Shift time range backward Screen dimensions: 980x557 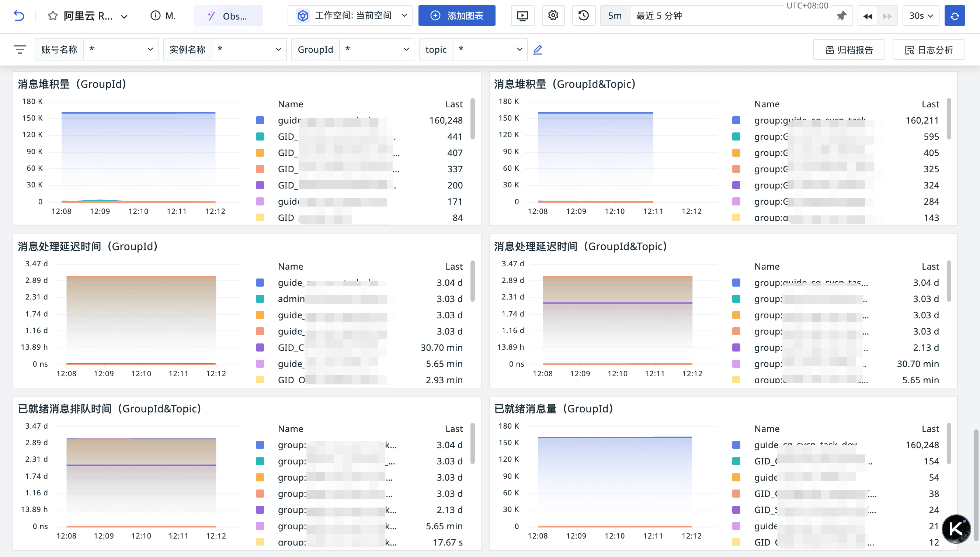[868, 16]
